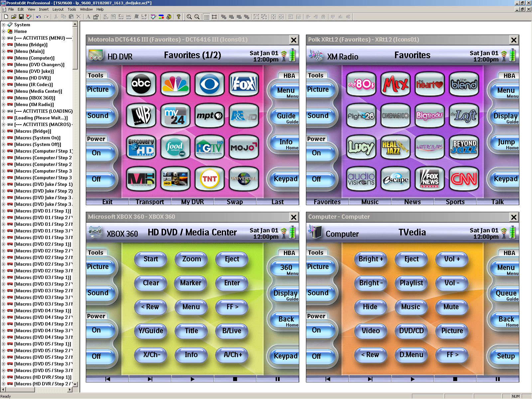Image resolution: width=532 pixels, height=399 pixels.
Task: Create a new configuration file
Action: tap(6, 17)
